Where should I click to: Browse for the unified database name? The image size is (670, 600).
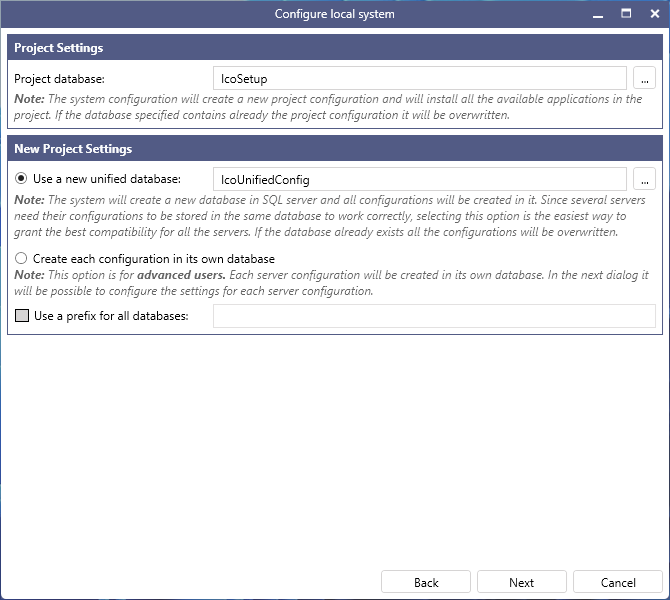pyautogui.click(x=644, y=179)
